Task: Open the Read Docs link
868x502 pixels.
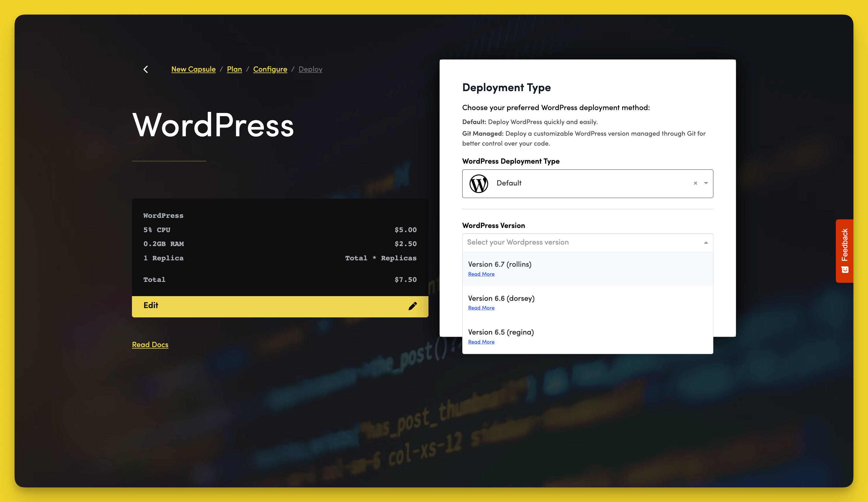Action: [150, 344]
